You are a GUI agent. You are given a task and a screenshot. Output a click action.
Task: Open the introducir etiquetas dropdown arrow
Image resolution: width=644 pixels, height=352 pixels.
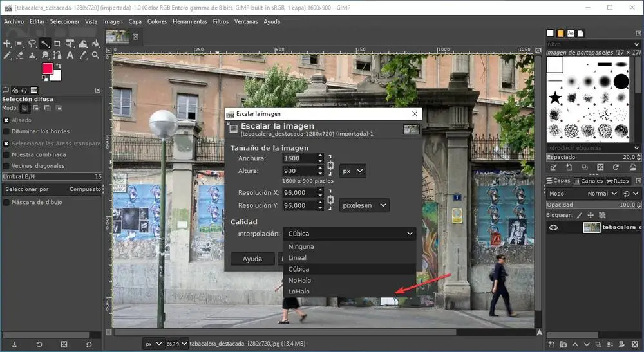pos(637,148)
